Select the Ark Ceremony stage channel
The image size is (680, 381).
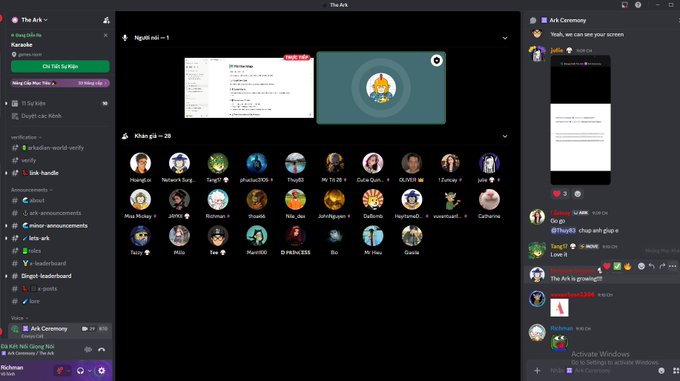(x=60, y=330)
